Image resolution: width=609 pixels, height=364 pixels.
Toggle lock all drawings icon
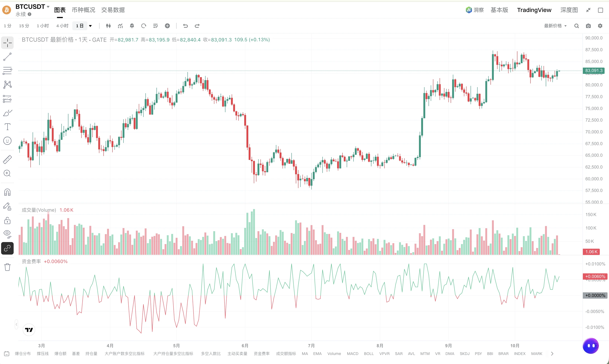click(7, 220)
